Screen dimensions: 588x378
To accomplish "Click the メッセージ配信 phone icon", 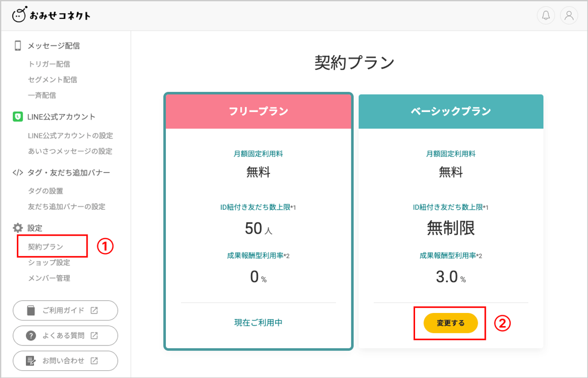I will click(x=18, y=46).
